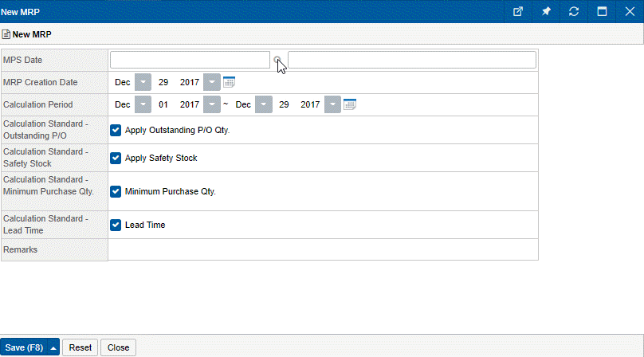The height and width of the screenshot is (357, 644).
Task: Select 'Calculation Standard - Lead Time' row label
Action: click(x=45, y=225)
